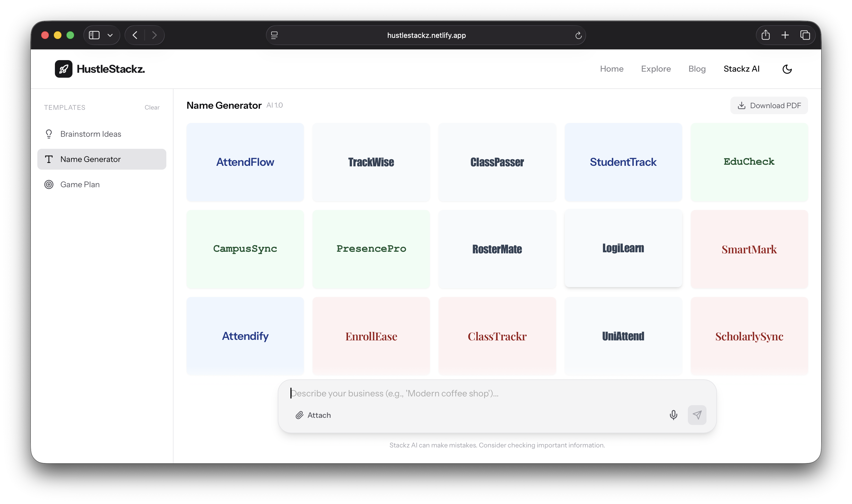Viewport: 852px width, 504px height.
Task: Go to the Home nav item
Action: 611,69
